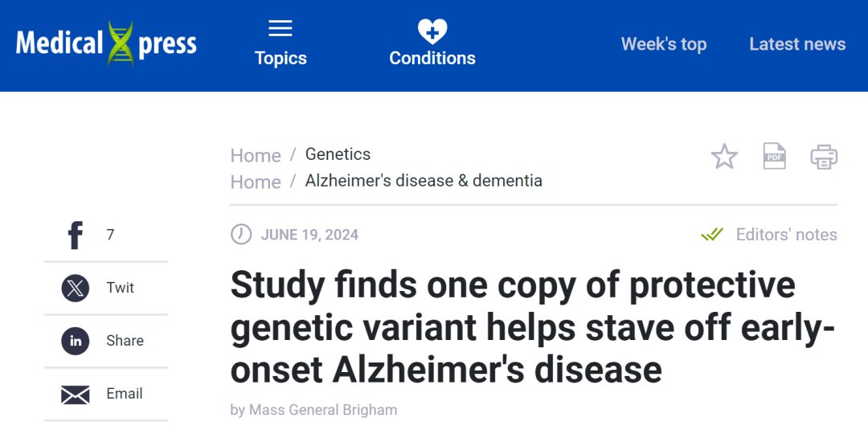868x434 pixels.
Task: Share on LinkedIn icon
Action: pos(76,341)
